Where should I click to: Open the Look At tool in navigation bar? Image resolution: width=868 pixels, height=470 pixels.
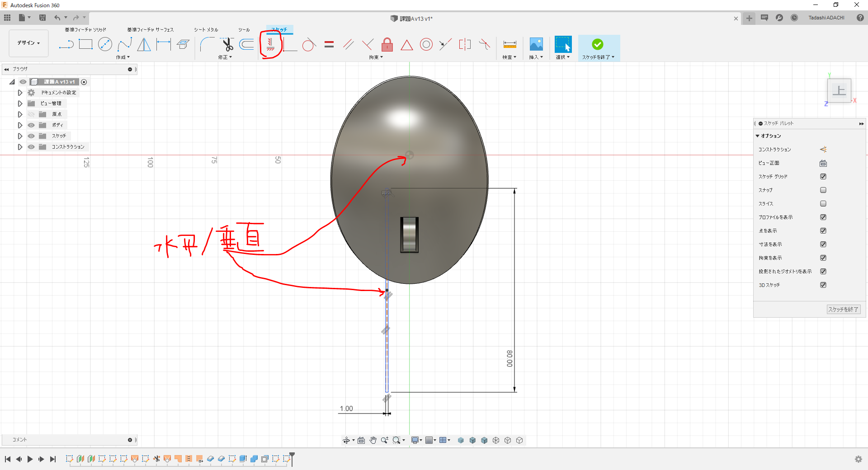coord(361,440)
